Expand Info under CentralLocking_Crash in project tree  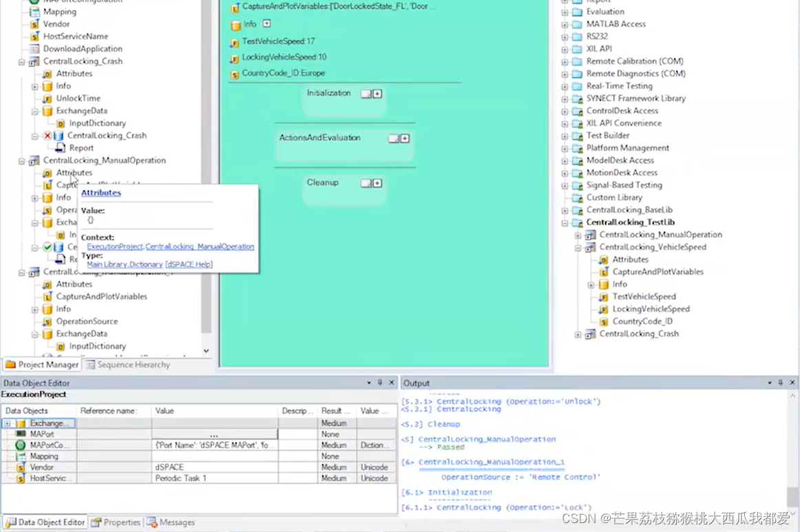[x=34, y=87]
